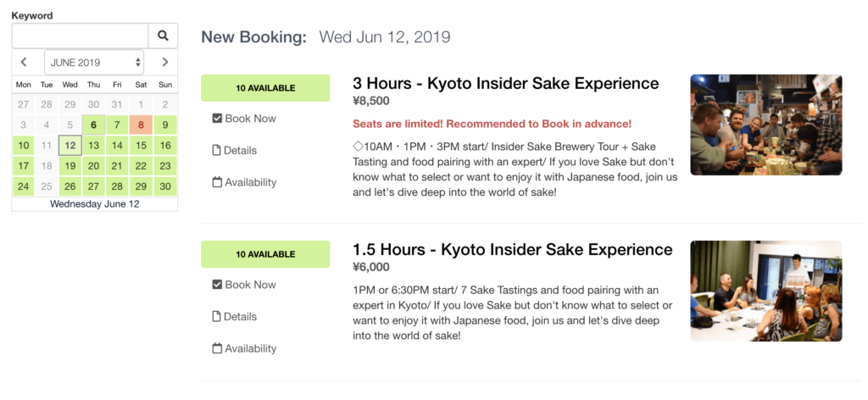The image size is (868, 400).
Task: Click the keyword search magnifier icon
Action: [x=163, y=36]
